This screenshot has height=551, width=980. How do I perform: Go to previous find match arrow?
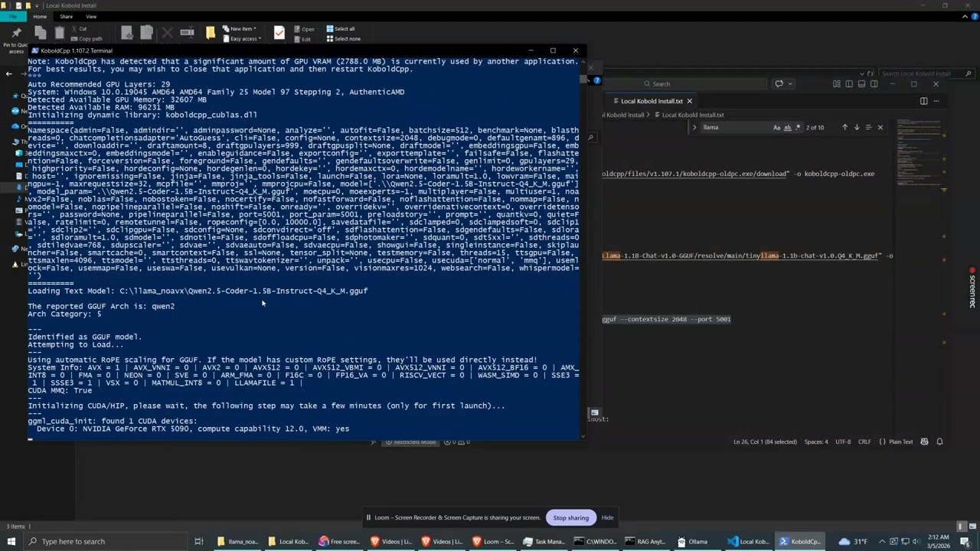click(x=844, y=127)
